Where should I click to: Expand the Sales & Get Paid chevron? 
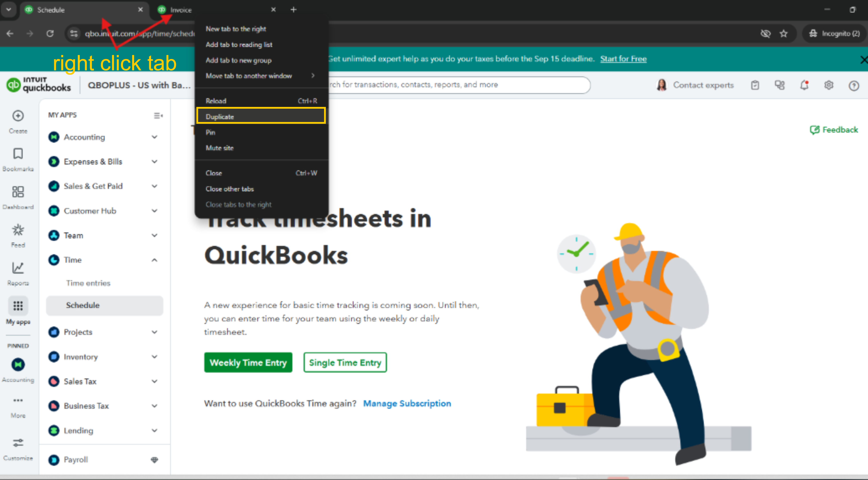[x=154, y=186]
